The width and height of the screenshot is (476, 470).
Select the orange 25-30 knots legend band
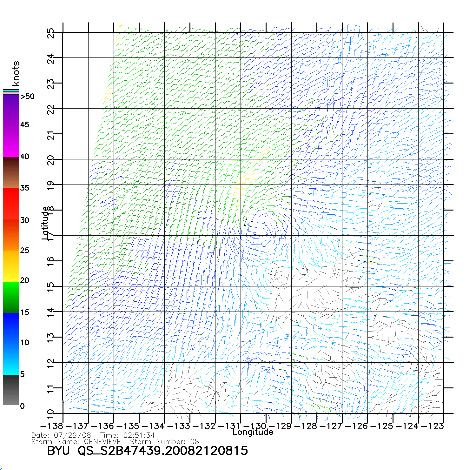coord(11,235)
